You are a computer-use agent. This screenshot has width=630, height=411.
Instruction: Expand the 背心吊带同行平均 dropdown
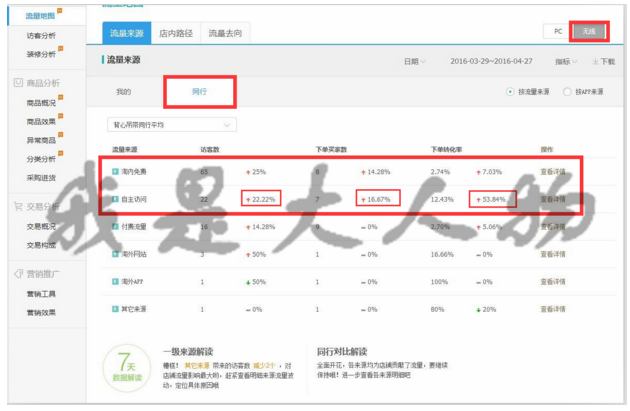point(172,125)
